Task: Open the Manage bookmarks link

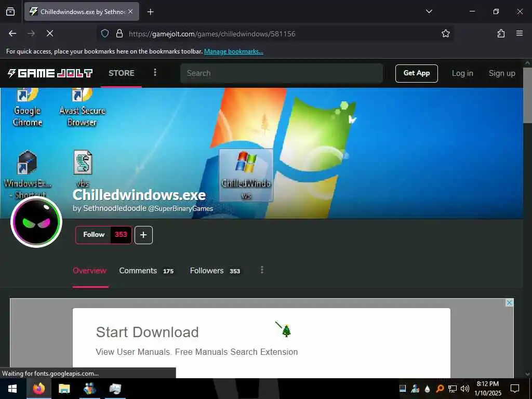Action: tap(233, 51)
